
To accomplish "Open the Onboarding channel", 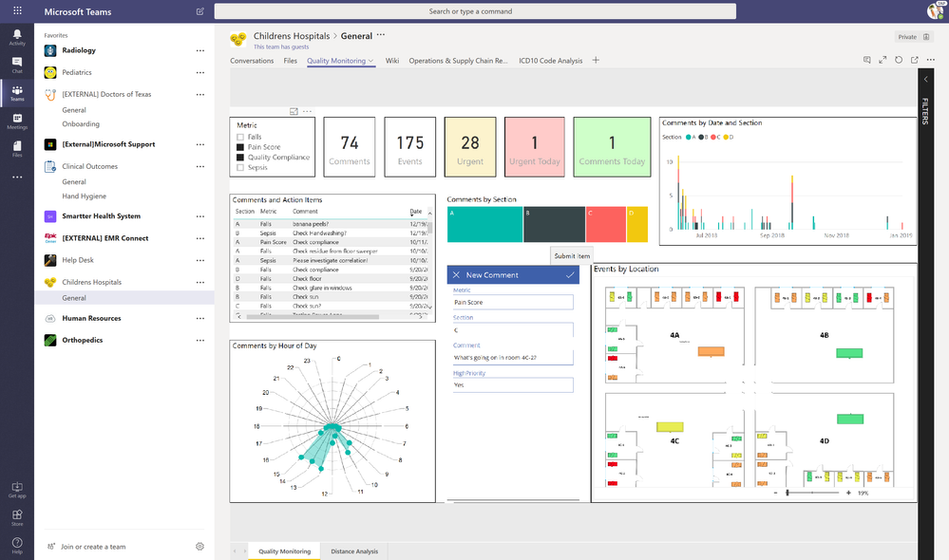I will [81, 124].
